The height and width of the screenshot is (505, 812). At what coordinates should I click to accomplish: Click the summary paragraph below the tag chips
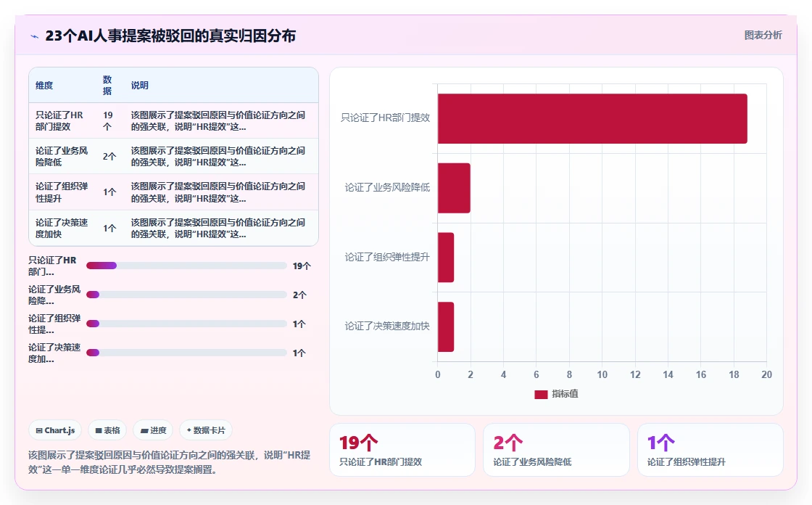tap(170, 462)
